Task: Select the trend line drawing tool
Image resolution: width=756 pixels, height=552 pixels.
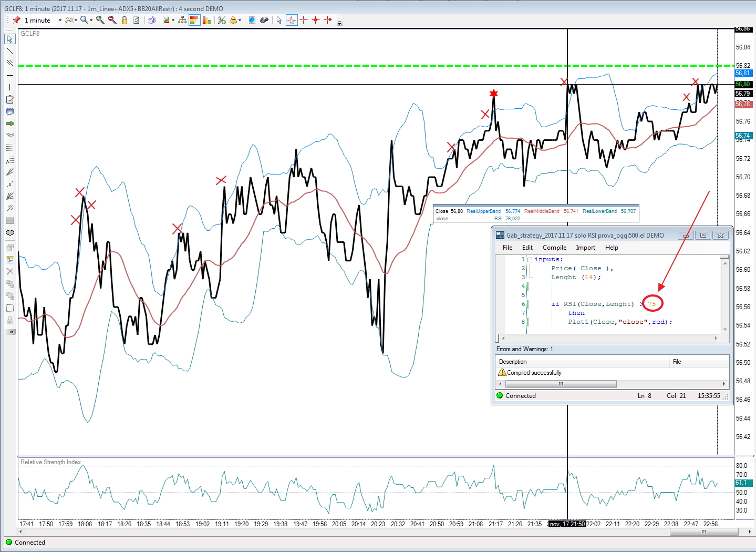Action: (x=9, y=51)
